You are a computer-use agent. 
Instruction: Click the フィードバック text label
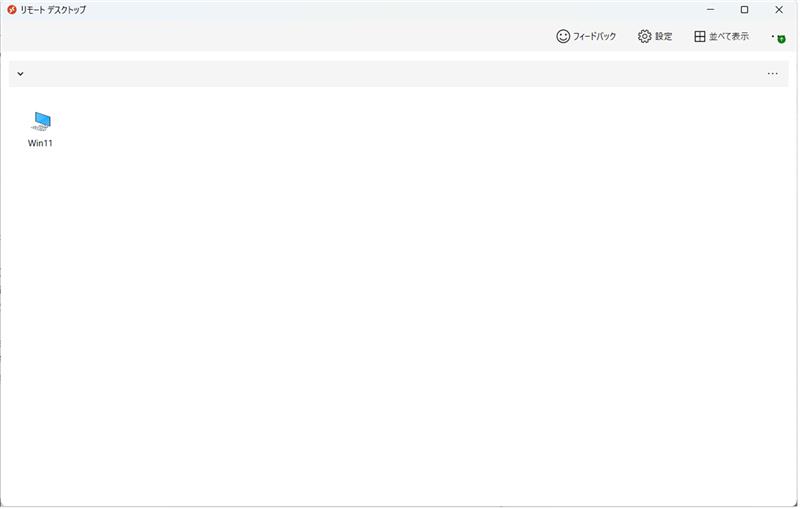[x=594, y=36]
